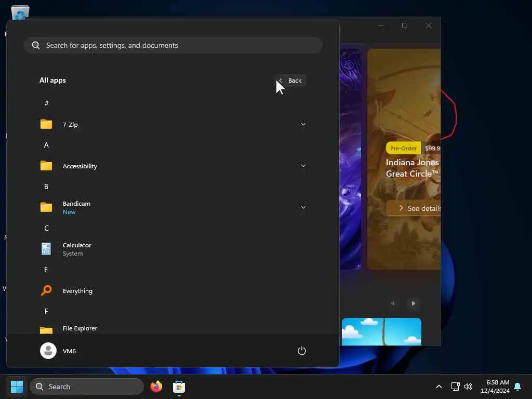This screenshot has width=532, height=399.
Task: Select the letter B header
Action: [46, 187]
